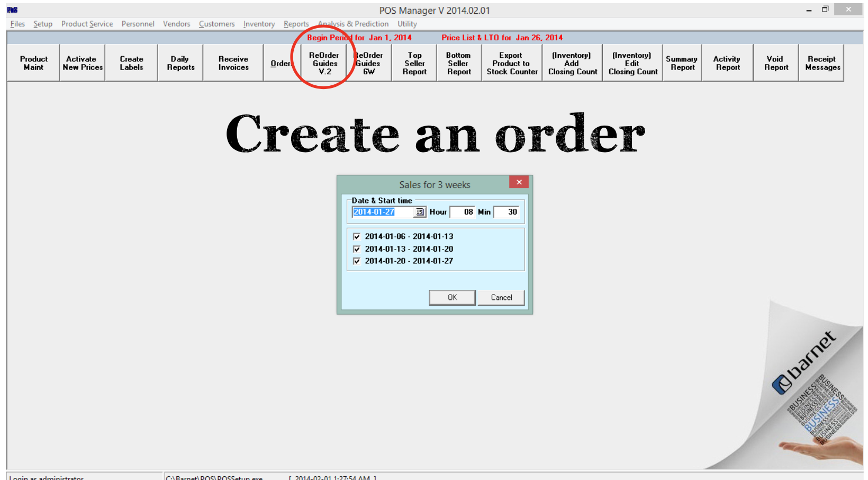
Task: Click Receive Invoices toolbar button
Action: 233,63
